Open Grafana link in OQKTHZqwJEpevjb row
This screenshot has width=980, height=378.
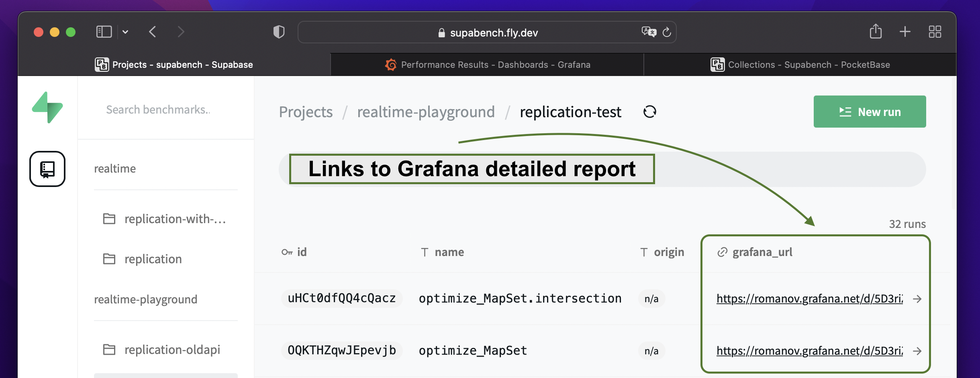(810, 351)
